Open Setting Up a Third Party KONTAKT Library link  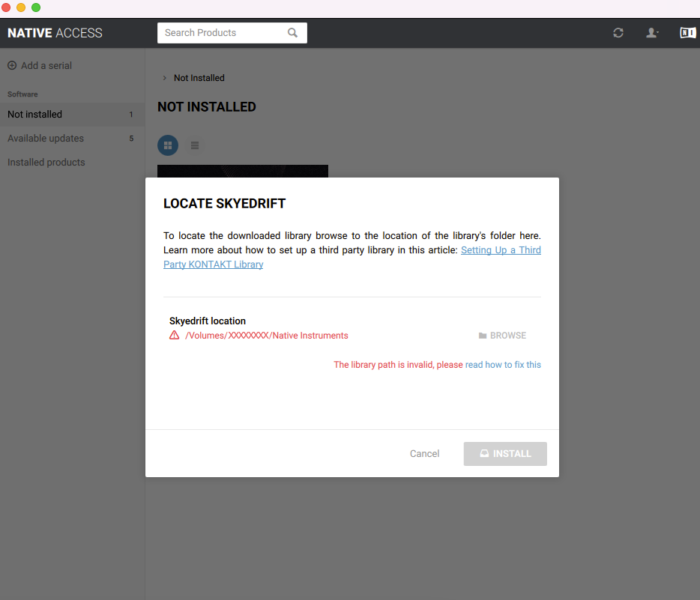click(x=352, y=257)
